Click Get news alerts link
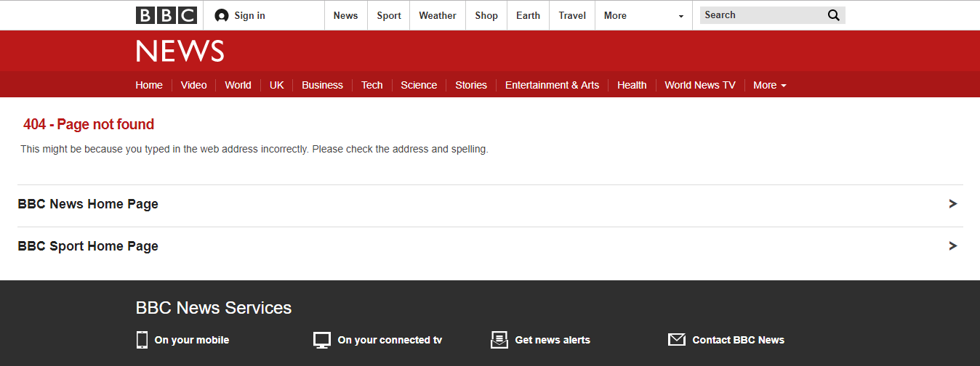This screenshot has width=980, height=366. pyautogui.click(x=553, y=340)
